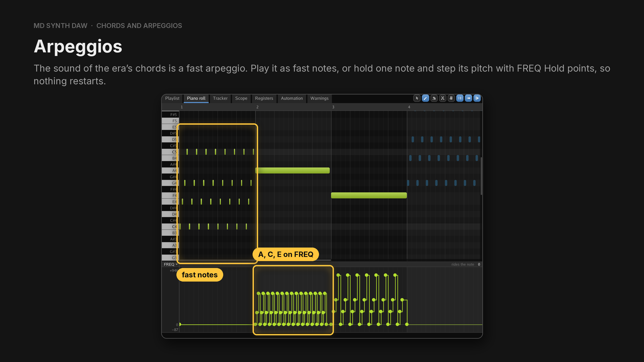
Task: Click the F#5 piano key
Action: pyautogui.click(x=170, y=115)
